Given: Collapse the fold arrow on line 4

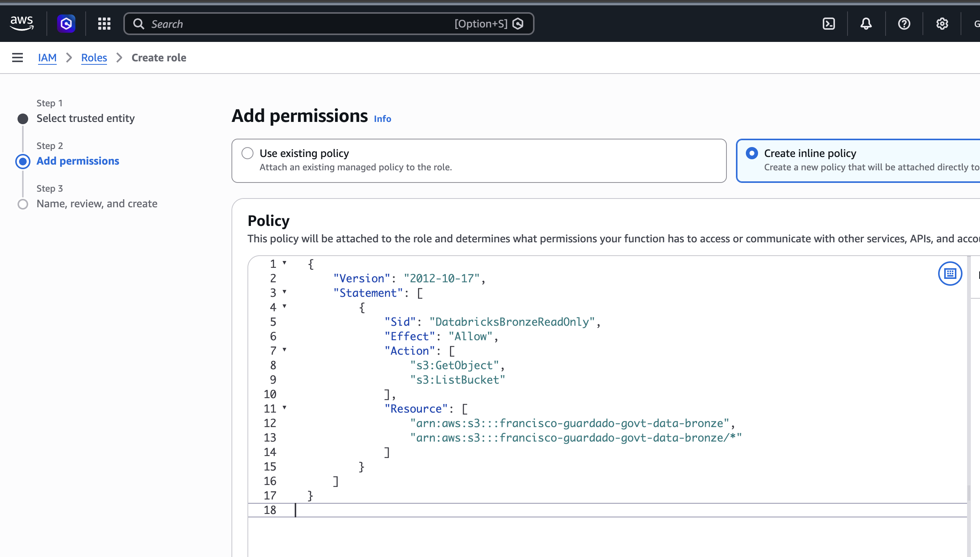Looking at the screenshot, I should pos(284,306).
